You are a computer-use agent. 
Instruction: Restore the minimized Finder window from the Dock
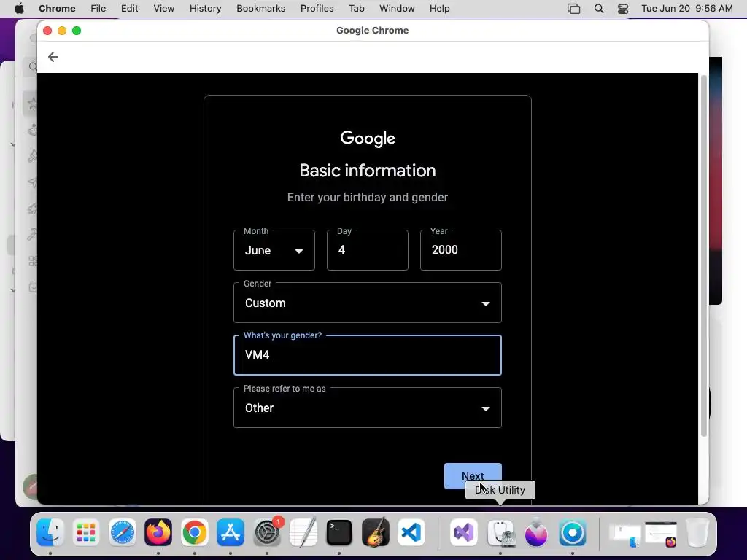(x=625, y=535)
